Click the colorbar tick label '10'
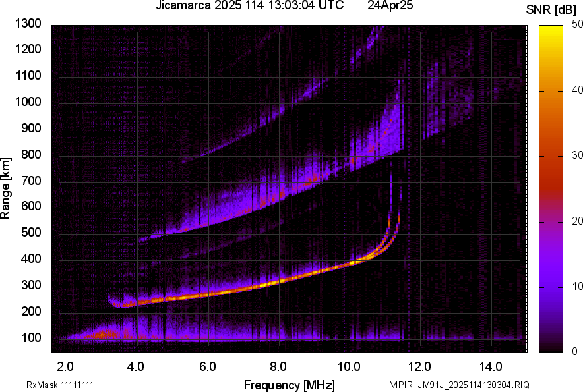The image size is (583, 392). tap(577, 286)
